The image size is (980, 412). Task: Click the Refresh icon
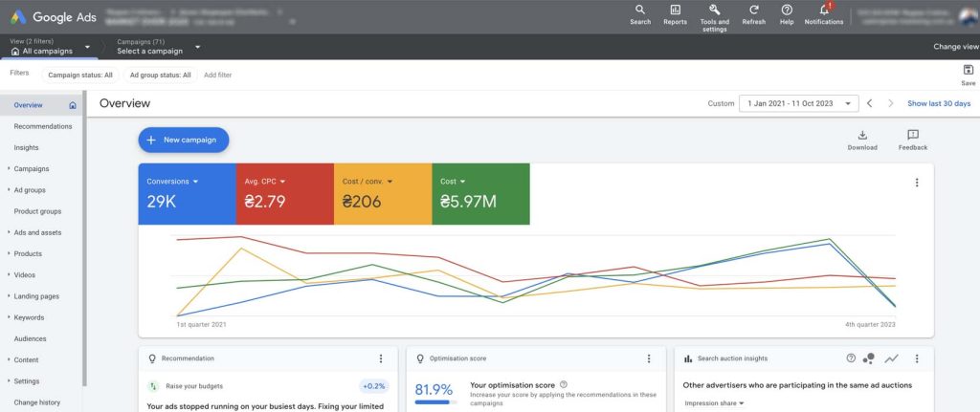coord(753,11)
